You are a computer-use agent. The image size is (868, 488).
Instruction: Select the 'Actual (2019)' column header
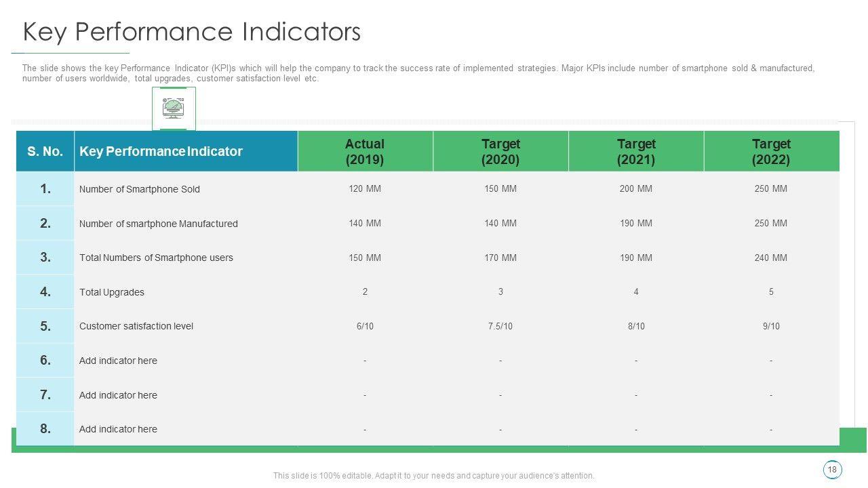pyautogui.click(x=365, y=151)
